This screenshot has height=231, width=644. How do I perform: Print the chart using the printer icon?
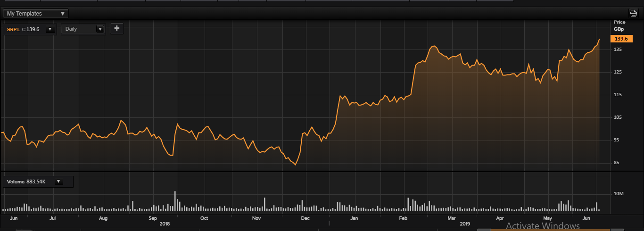(633, 13)
